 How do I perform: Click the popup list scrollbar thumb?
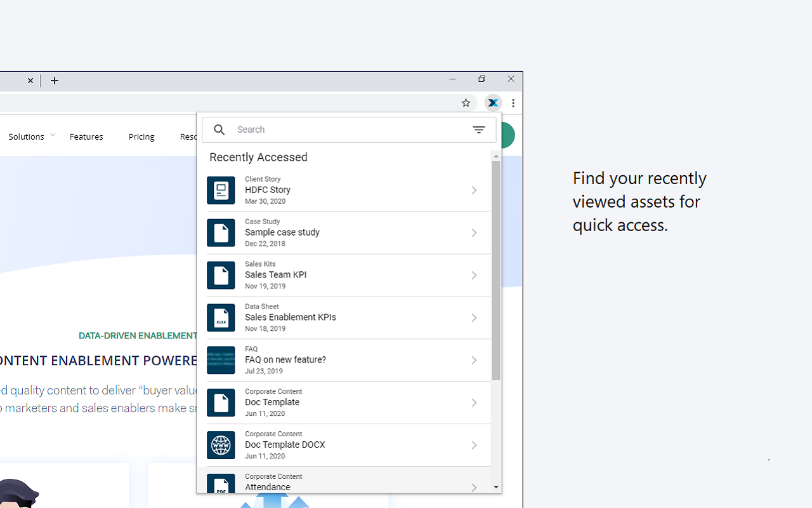pos(496,271)
